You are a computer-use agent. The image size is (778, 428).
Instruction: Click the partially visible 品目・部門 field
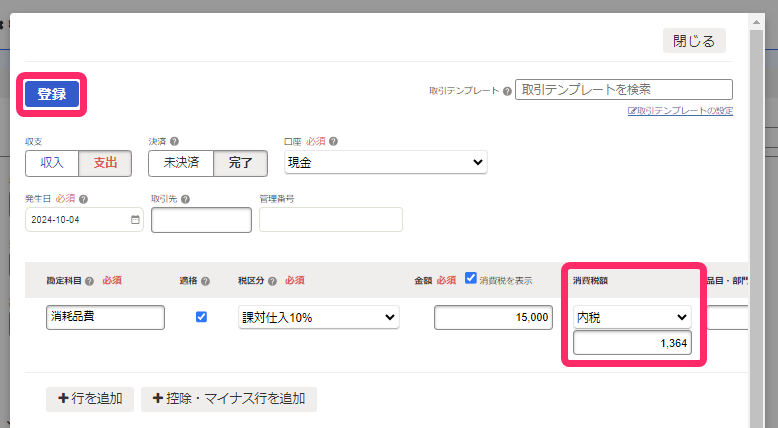727,317
